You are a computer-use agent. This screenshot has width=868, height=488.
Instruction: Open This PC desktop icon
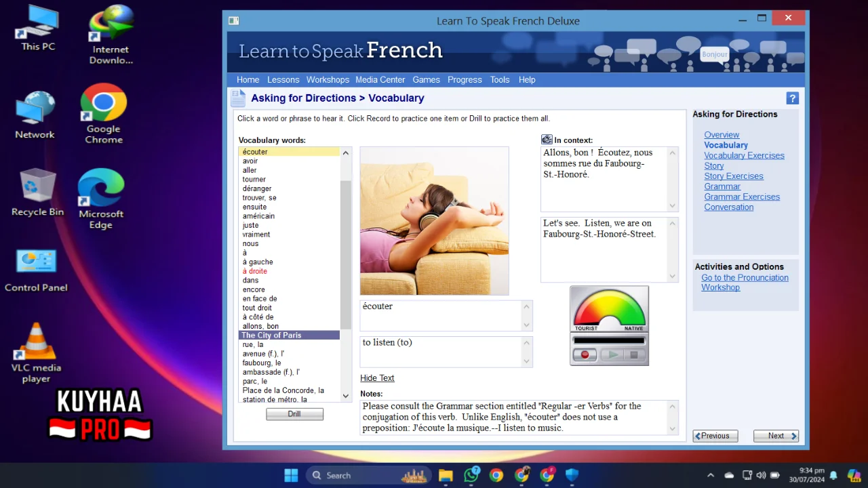coord(38,28)
